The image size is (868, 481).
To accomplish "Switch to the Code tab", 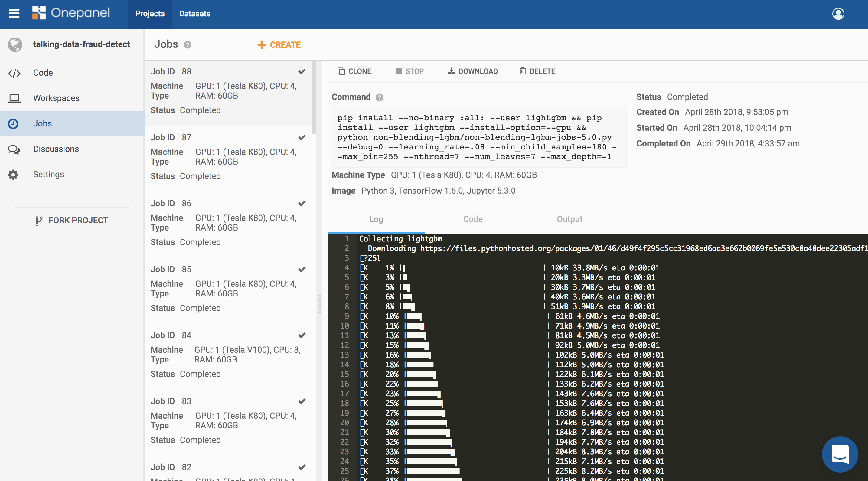I will pyautogui.click(x=472, y=219).
